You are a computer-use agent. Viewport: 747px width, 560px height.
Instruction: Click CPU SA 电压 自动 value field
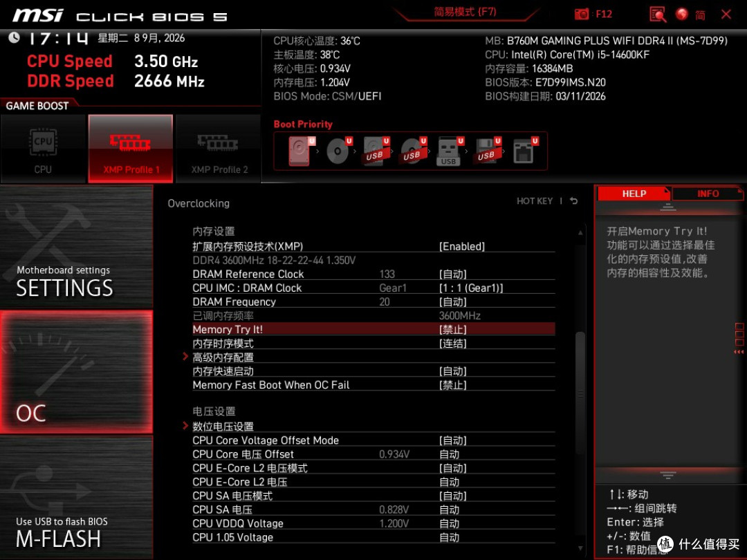click(450, 510)
